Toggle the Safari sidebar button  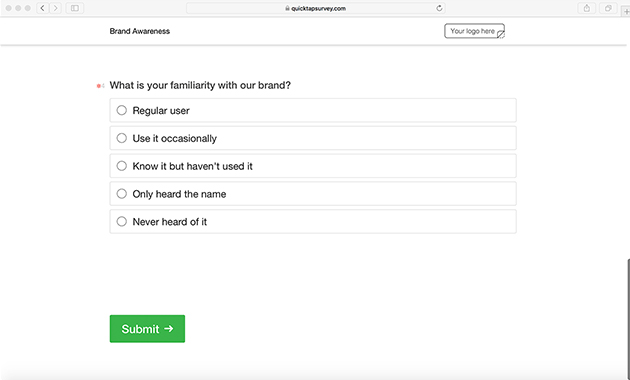[x=75, y=8]
